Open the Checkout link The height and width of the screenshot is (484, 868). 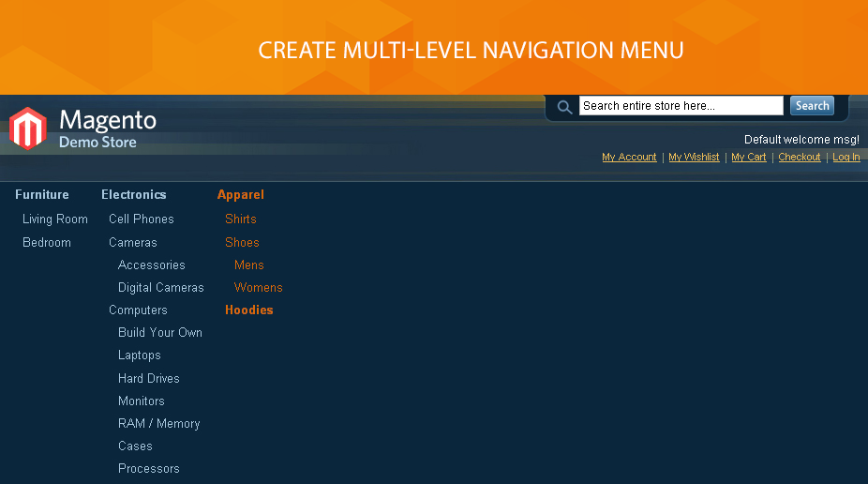pyautogui.click(x=800, y=157)
